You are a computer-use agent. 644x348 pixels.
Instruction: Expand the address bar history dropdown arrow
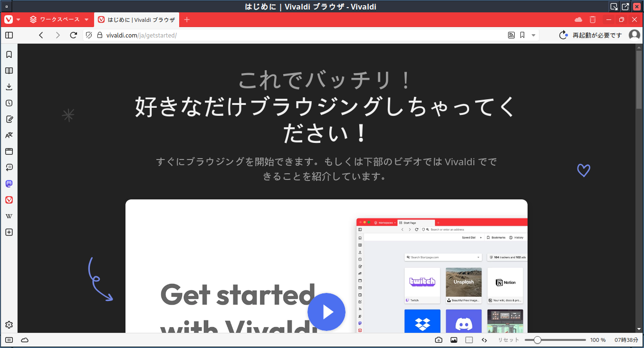533,35
